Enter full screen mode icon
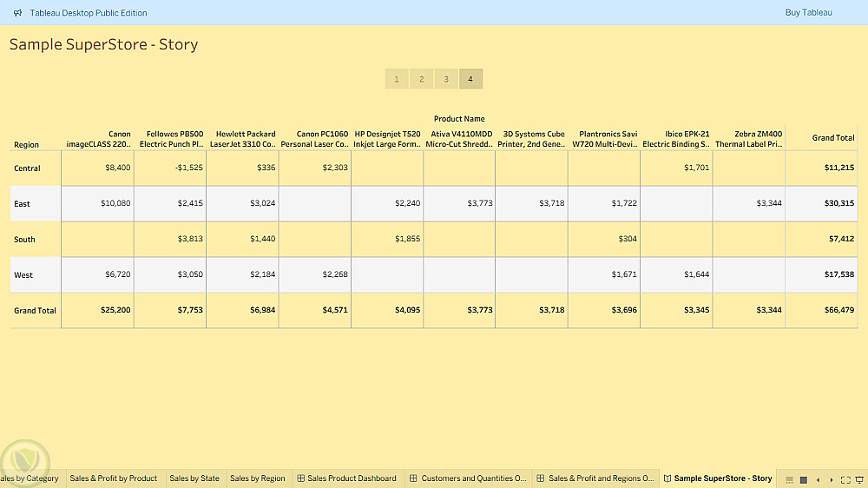Image resolution: width=868 pixels, height=488 pixels. 845,479
